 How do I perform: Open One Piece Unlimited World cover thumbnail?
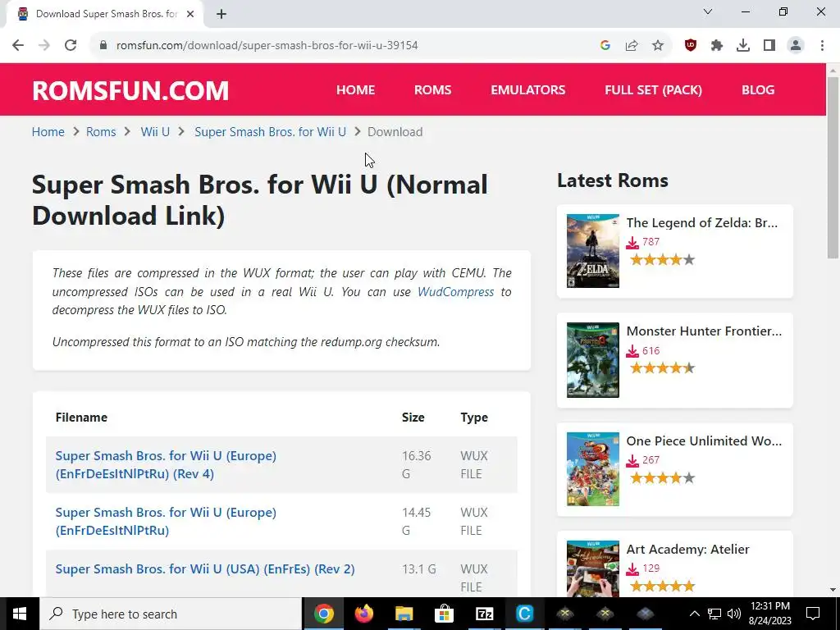click(593, 469)
